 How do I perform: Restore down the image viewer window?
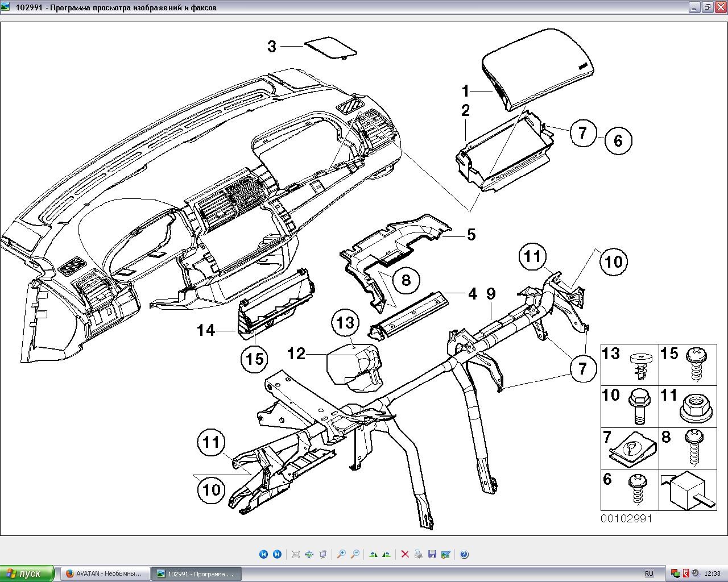707,7
